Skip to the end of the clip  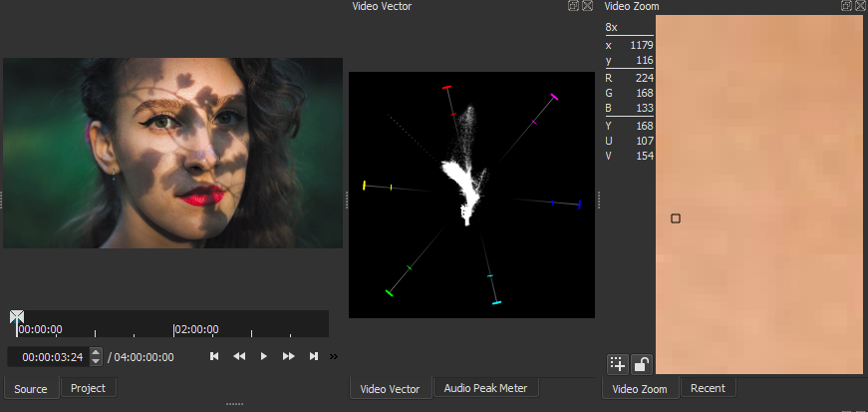(x=313, y=356)
